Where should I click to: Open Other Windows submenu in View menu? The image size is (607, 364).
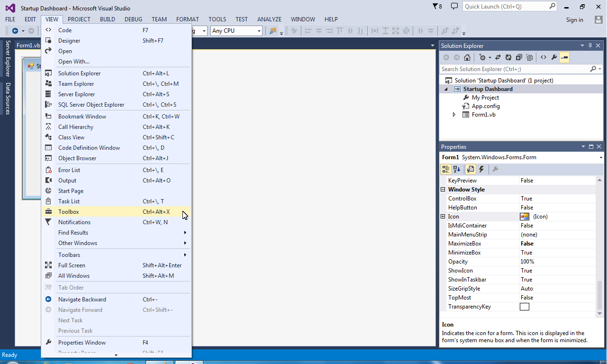coord(117,243)
